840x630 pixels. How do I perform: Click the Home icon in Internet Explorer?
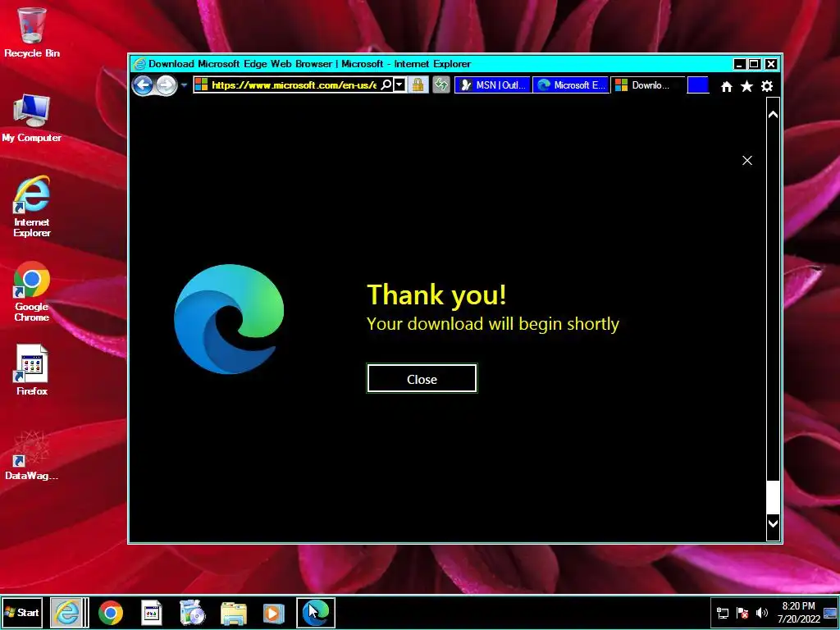coord(727,86)
